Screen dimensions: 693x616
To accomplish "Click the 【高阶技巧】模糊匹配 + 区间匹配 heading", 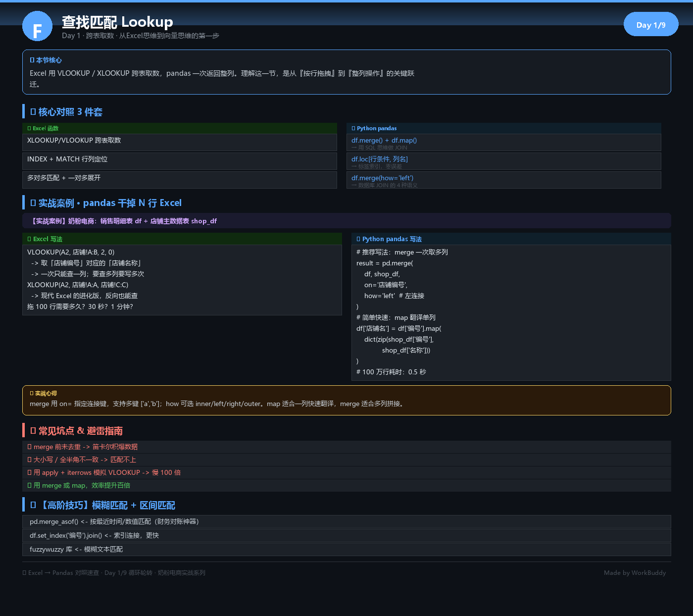I will click(102, 505).
